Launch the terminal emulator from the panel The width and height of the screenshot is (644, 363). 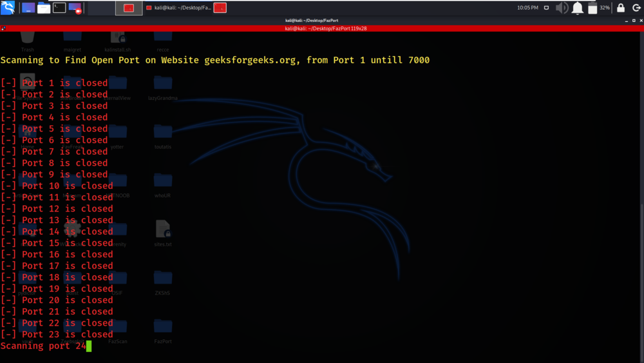point(59,8)
